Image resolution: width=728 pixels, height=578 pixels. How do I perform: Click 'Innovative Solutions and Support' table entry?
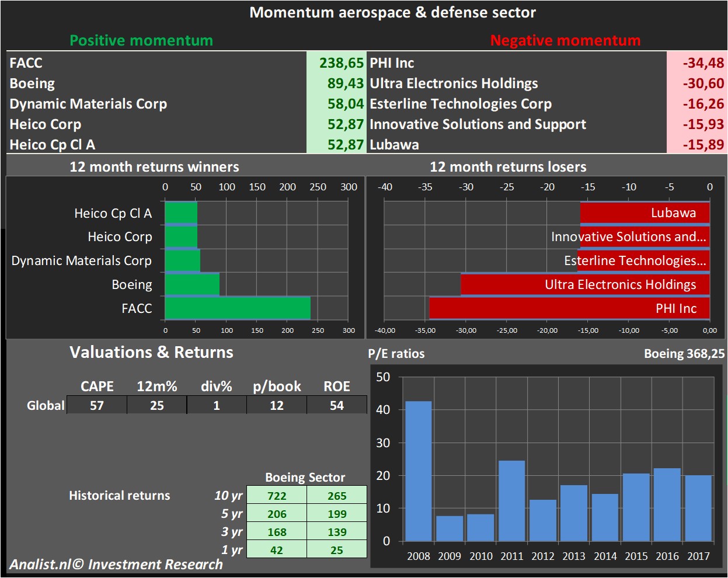(x=478, y=124)
